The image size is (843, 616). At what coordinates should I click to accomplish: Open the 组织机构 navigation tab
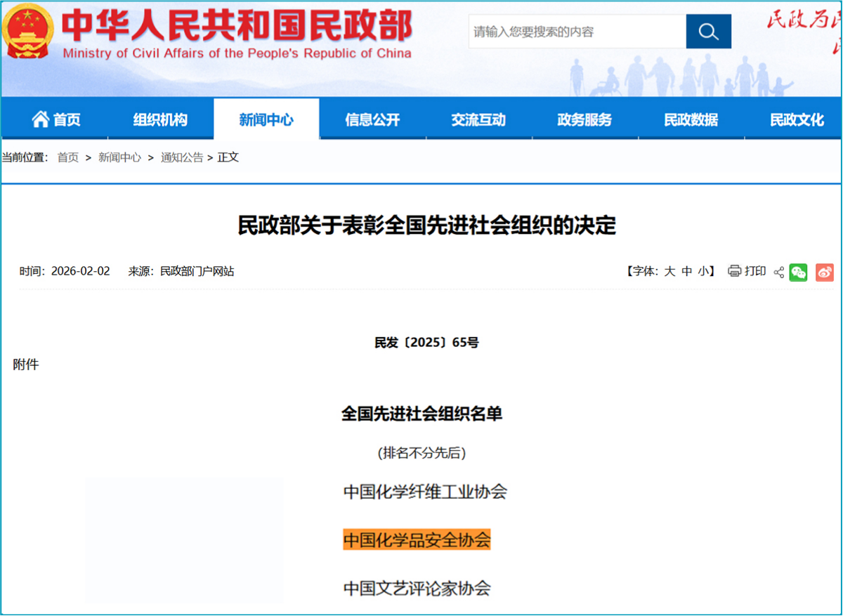click(x=160, y=119)
